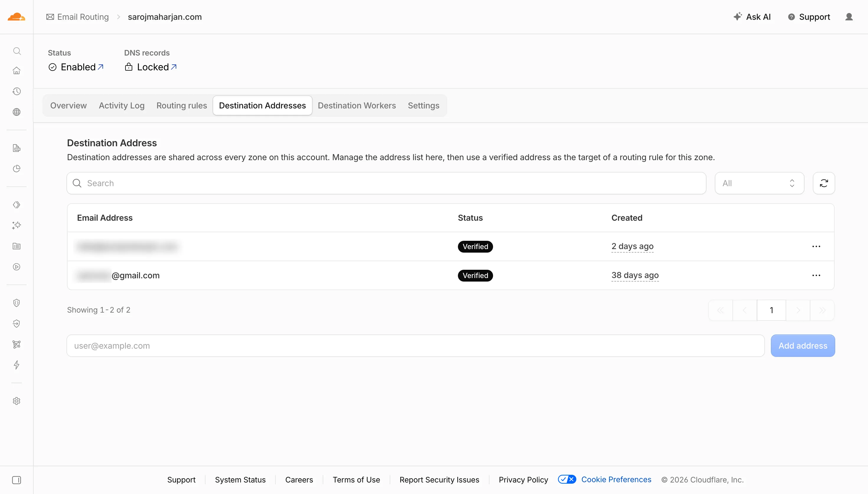
Task: Open the Workers diamond-chevron icon
Action: 17,204
